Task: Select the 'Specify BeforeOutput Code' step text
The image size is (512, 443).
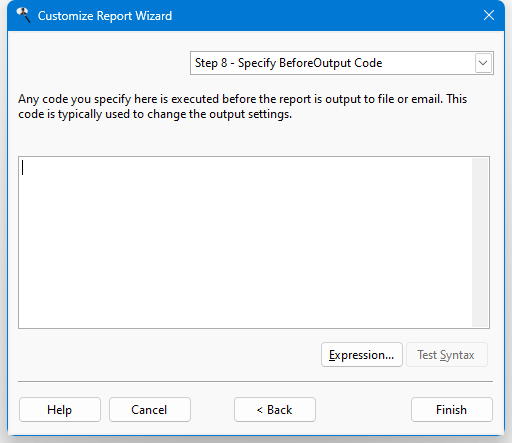Action: [x=310, y=63]
